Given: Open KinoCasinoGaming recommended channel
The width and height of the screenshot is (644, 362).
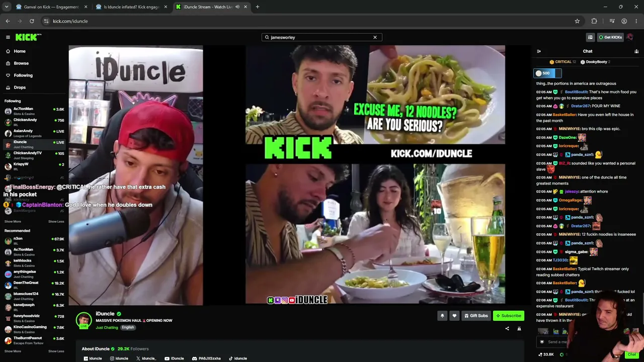Looking at the screenshot, I should [34, 329].
